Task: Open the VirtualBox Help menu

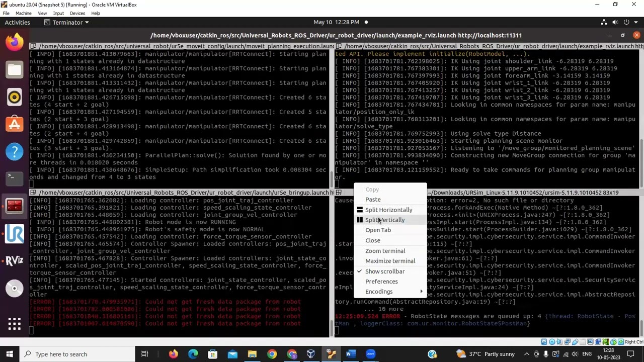Action: (x=96, y=14)
